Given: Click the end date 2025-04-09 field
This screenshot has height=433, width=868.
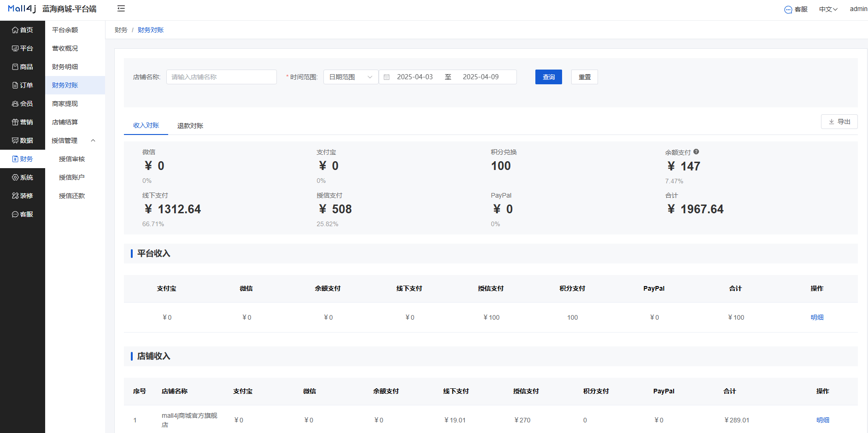Looking at the screenshot, I should coord(481,77).
